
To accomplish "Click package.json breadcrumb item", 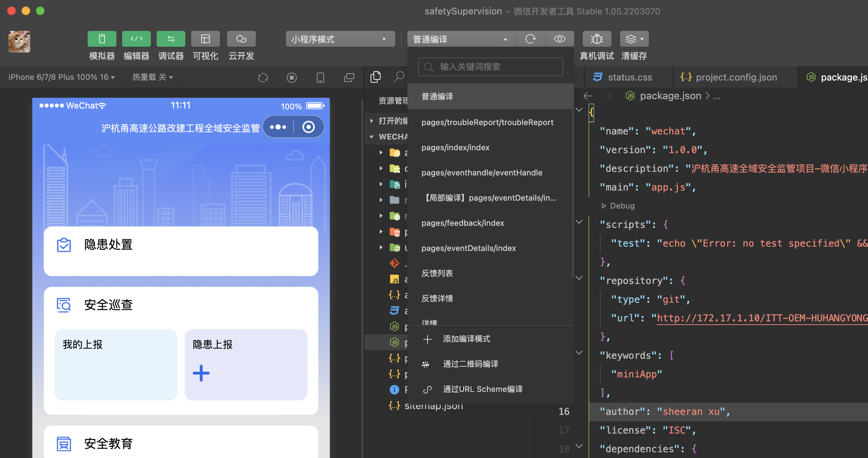I will coord(670,96).
